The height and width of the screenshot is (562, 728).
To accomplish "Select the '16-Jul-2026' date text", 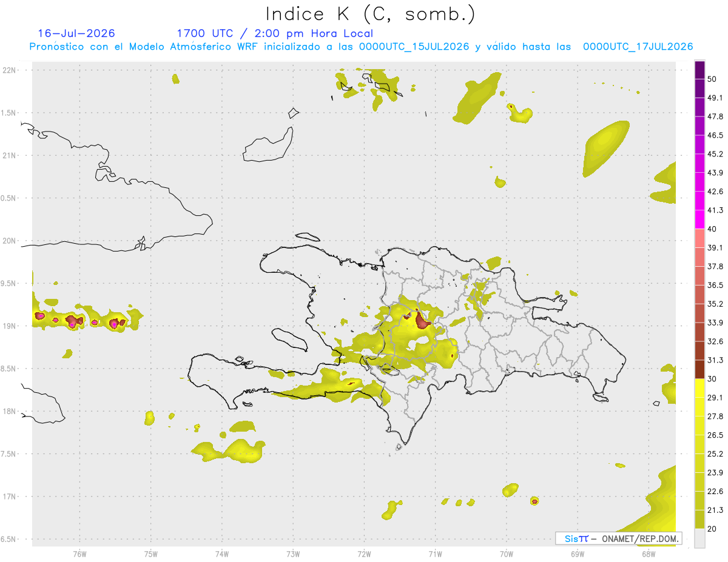I will [x=76, y=33].
